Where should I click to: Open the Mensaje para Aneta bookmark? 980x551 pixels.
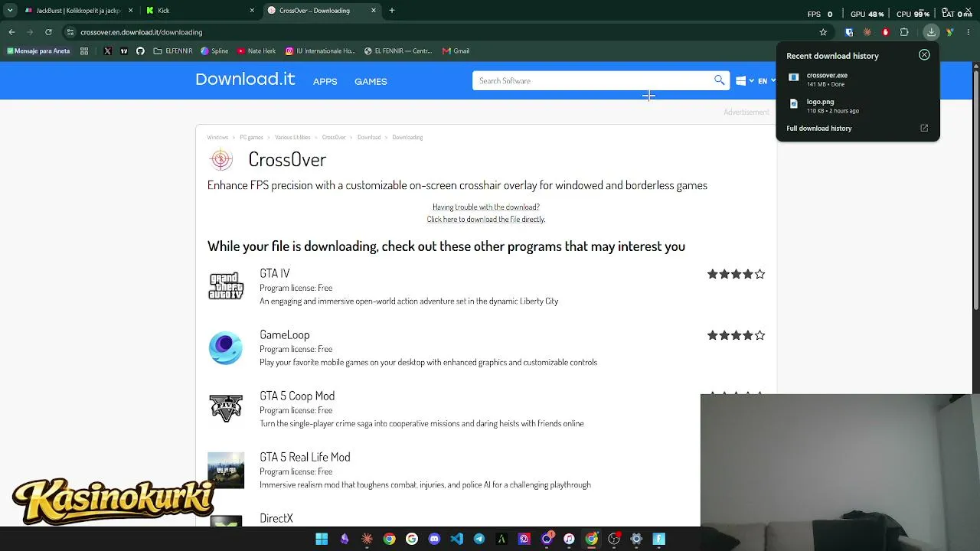pyautogui.click(x=38, y=51)
